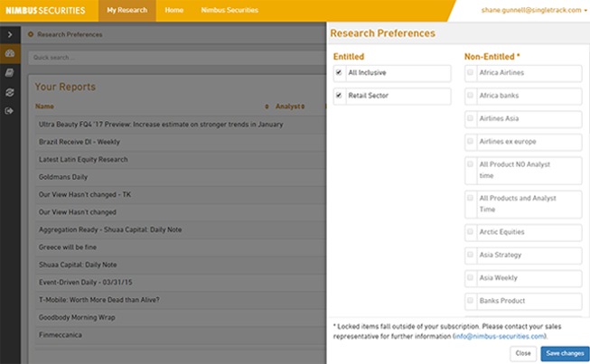Click the refresh/sync icon in the sidebar
The height and width of the screenshot is (364, 590).
pyautogui.click(x=9, y=91)
